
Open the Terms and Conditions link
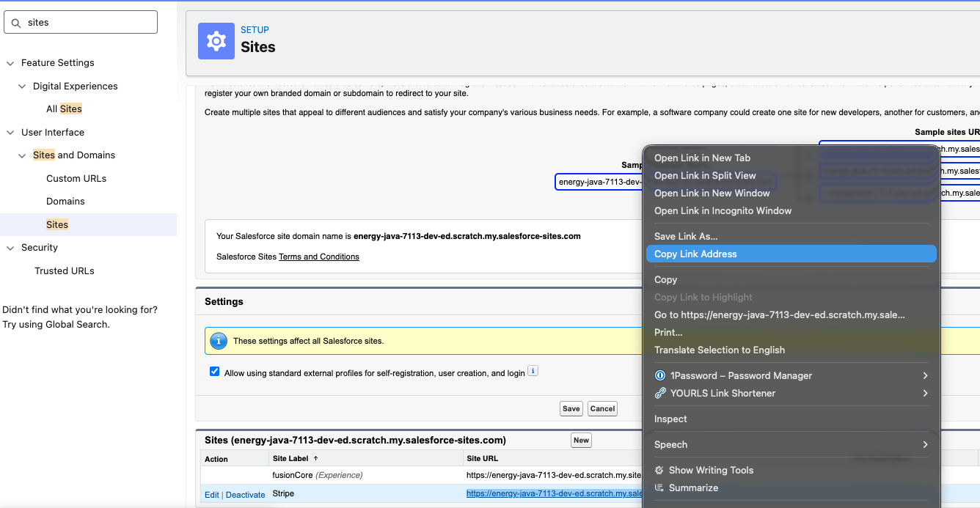319,257
